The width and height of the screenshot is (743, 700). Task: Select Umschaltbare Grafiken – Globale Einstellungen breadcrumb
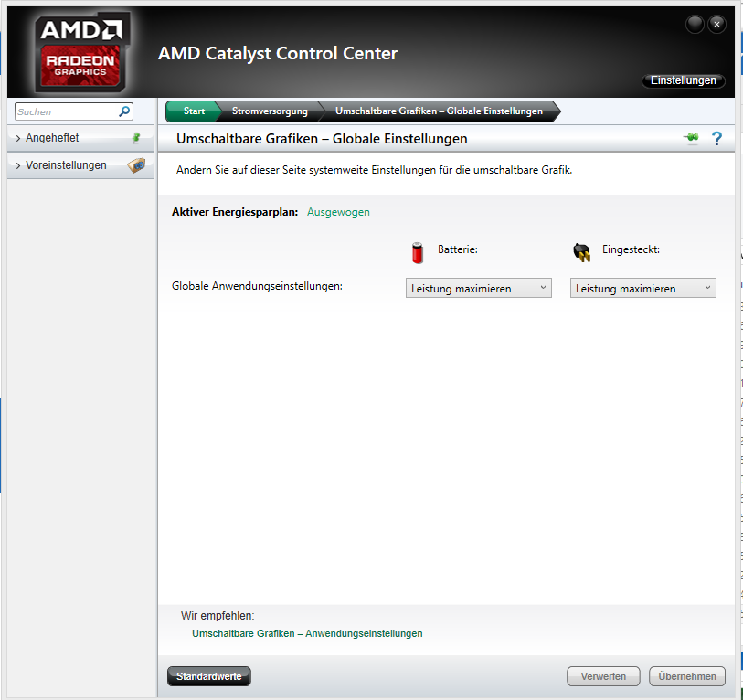(x=439, y=111)
